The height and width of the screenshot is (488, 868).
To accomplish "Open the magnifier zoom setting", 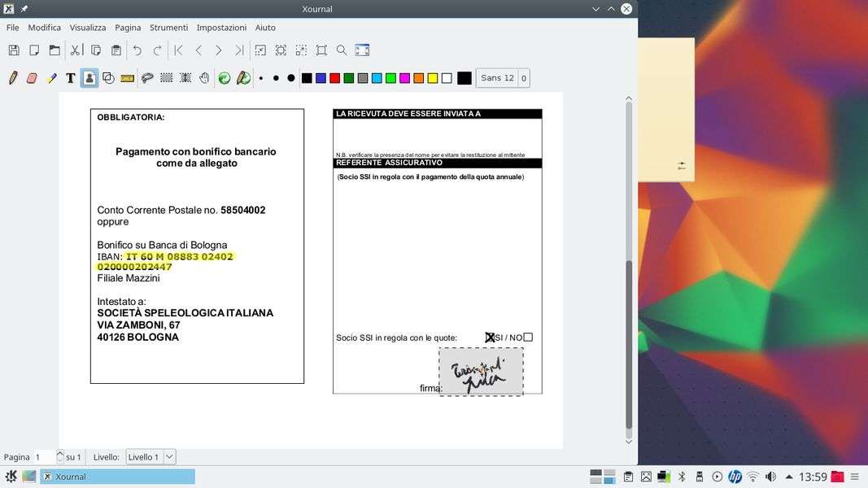I will 342,50.
